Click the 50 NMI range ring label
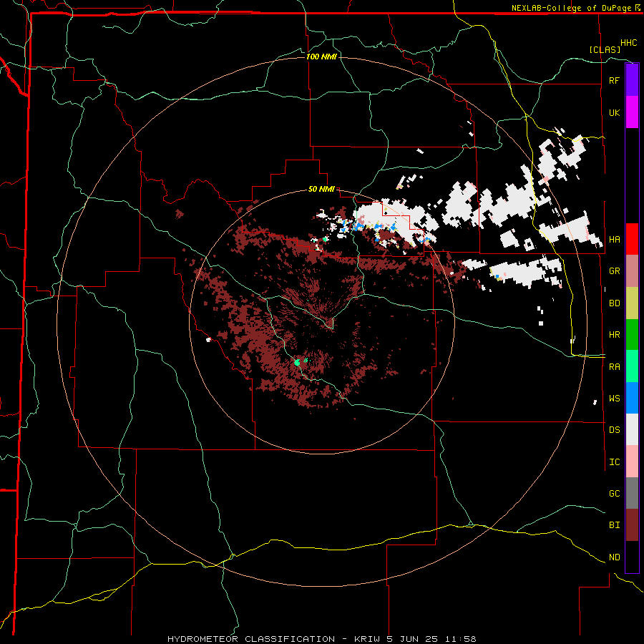The image size is (644, 644). 321,190
